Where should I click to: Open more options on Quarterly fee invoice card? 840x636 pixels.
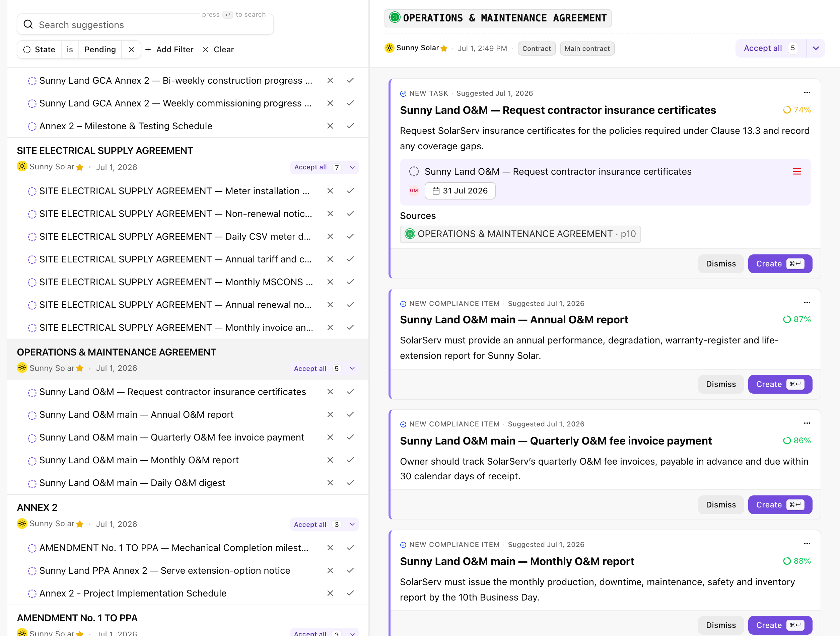[807, 423]
